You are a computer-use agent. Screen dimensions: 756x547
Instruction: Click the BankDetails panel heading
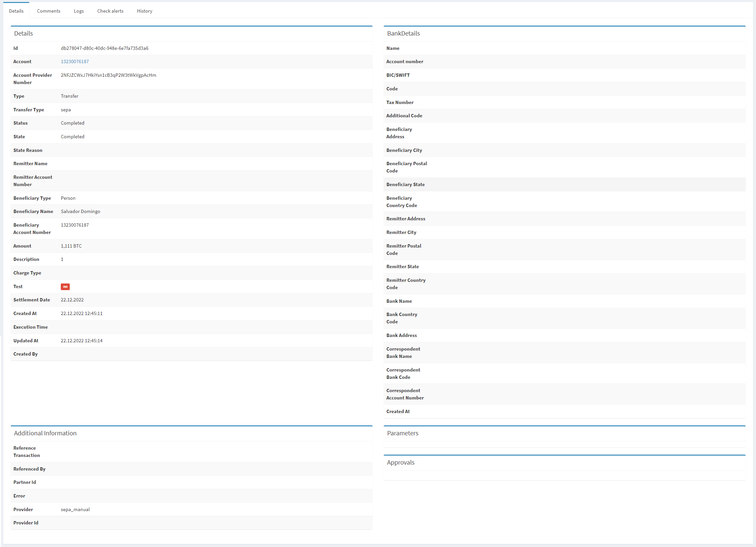click(x=403, y=34)
